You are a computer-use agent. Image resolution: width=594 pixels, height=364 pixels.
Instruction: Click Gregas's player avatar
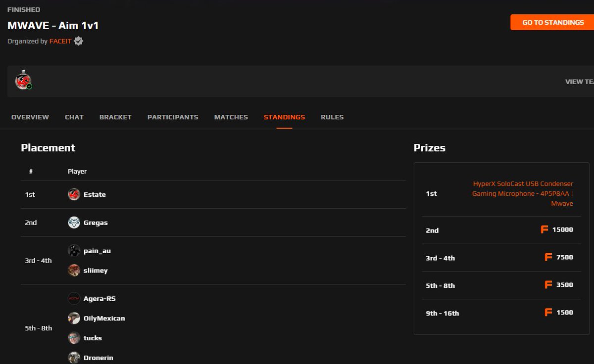[x=74, y=223]
